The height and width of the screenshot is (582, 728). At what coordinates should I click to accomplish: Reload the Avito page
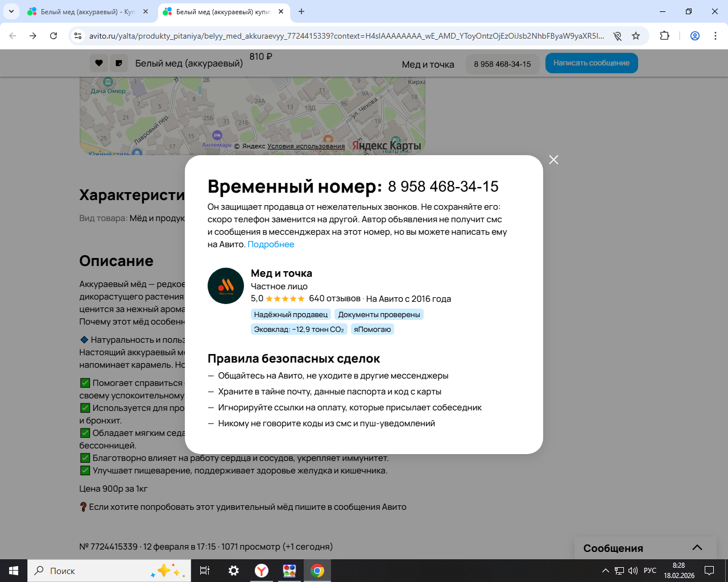point(53,36)
